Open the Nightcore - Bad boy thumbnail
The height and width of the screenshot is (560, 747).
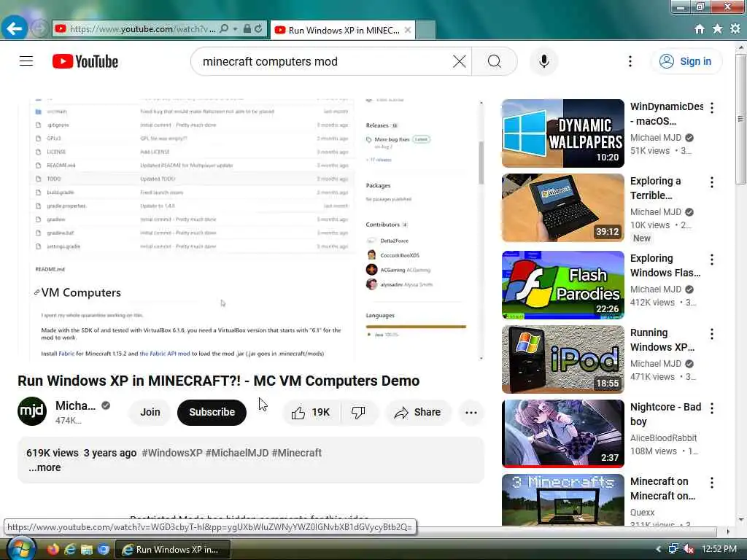562,433
